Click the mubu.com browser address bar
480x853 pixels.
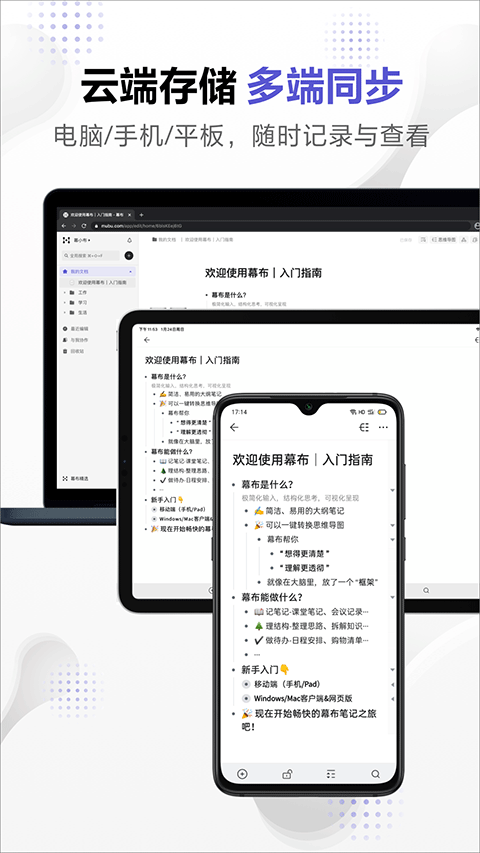pyautogui.click(x=280, y=226)
